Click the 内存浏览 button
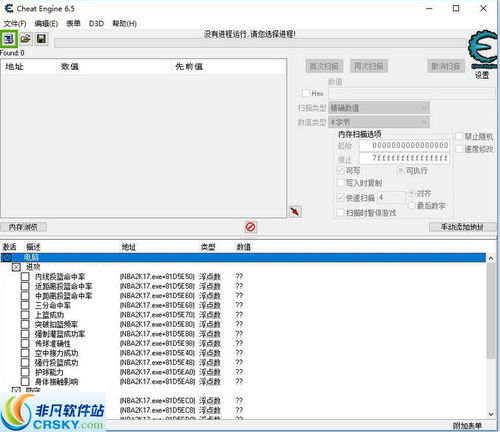This screenshot has width=500, height=432. pos(23,227)
